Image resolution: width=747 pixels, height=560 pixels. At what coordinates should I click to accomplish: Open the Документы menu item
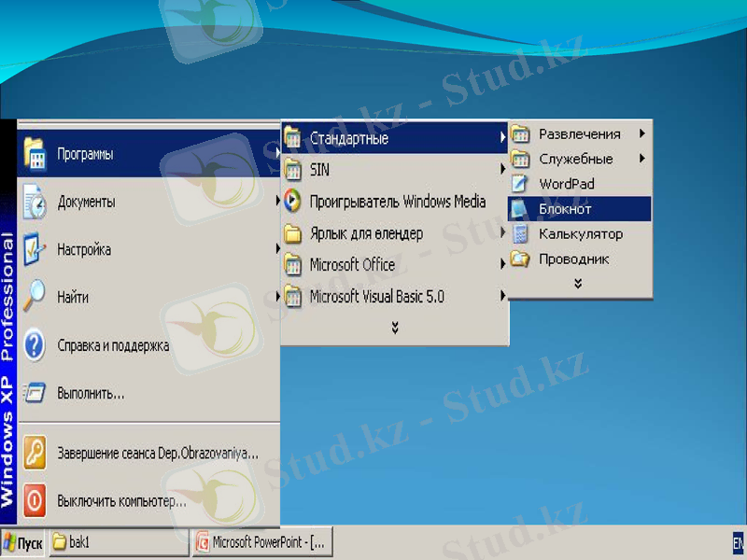[x=86, y=202]
